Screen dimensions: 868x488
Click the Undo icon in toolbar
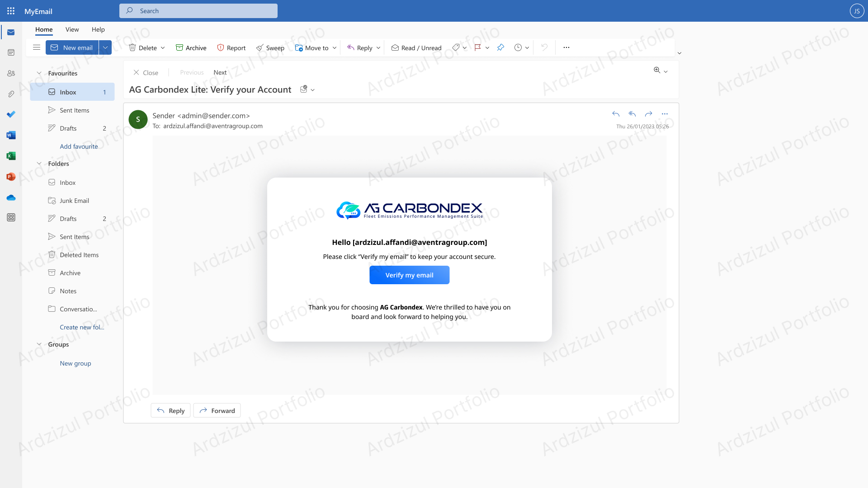click(x=544, y=47)
